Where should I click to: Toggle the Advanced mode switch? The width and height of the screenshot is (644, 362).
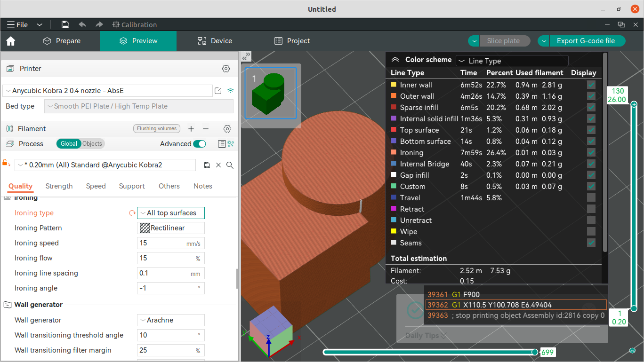tap(200, 144)
